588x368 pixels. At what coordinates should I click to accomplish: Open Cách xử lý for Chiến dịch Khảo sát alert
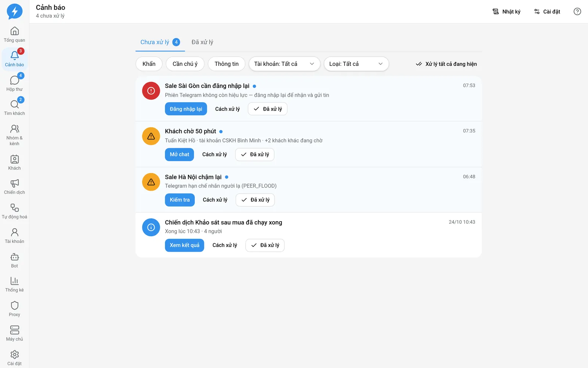pos(225,245)
